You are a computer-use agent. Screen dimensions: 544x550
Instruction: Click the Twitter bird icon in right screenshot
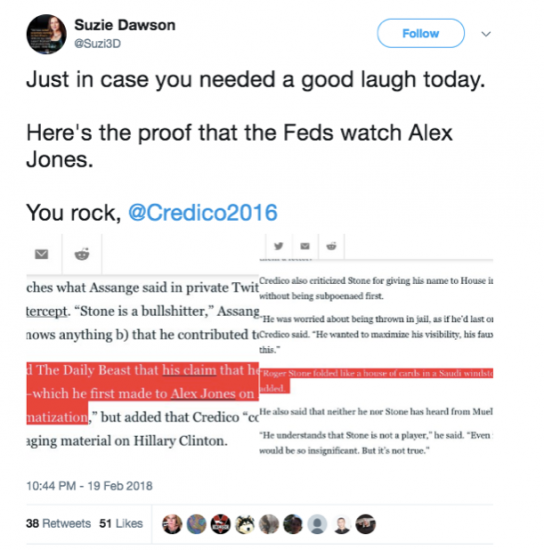click(278, 246)
